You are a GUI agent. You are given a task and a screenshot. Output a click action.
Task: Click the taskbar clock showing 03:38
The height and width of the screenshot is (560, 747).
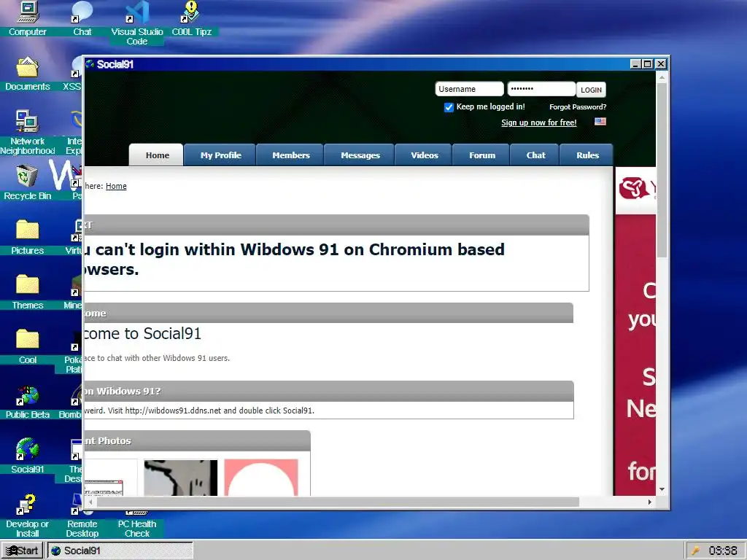point(722,551)
